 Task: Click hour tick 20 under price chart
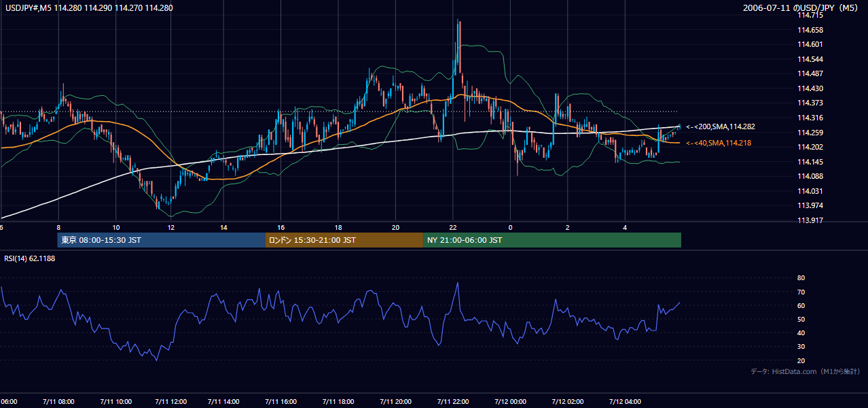coord(395,228)
